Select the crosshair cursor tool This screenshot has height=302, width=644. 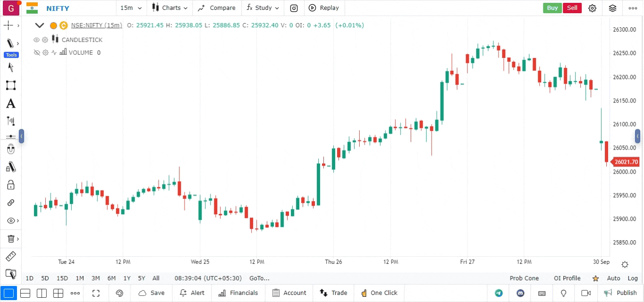pos(9,25)
